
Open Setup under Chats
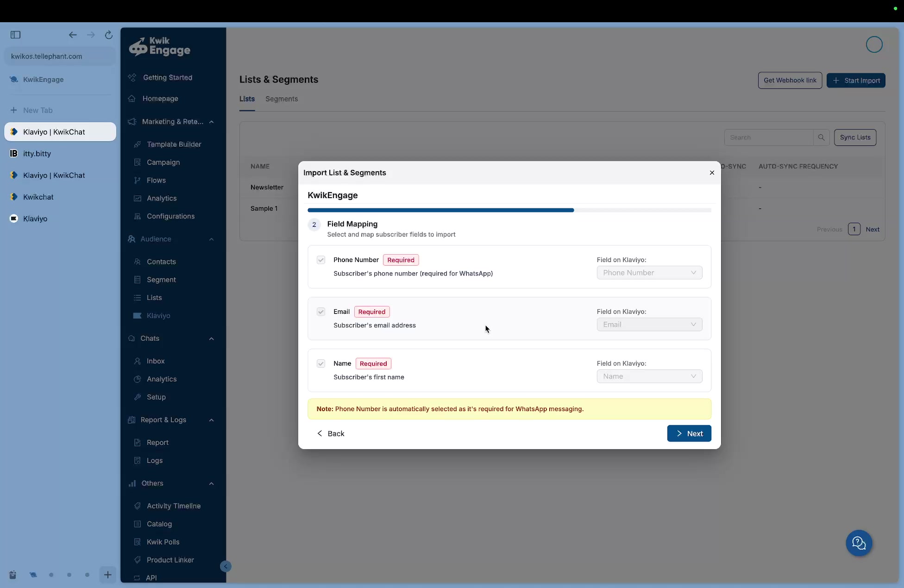156,397
